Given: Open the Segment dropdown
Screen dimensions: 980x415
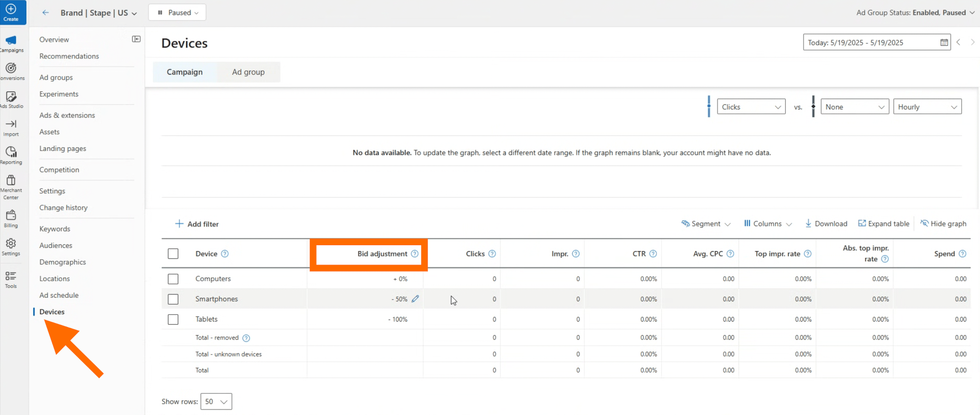Looking at the screenshot, I should (x=706, y=224).
